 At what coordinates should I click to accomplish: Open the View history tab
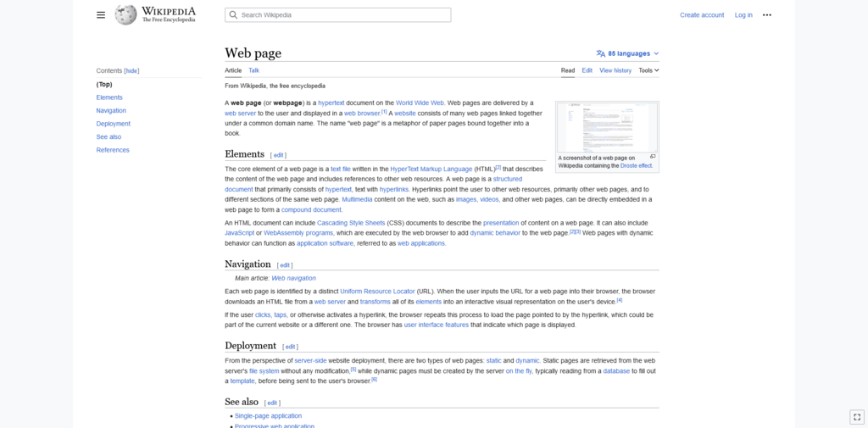click(x=615, y=70)
